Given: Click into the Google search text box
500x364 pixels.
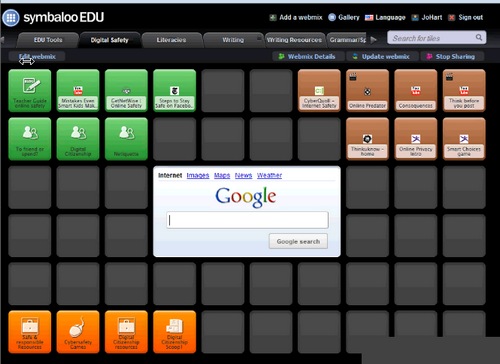Looking at the screenshot, I should [247, 220].
